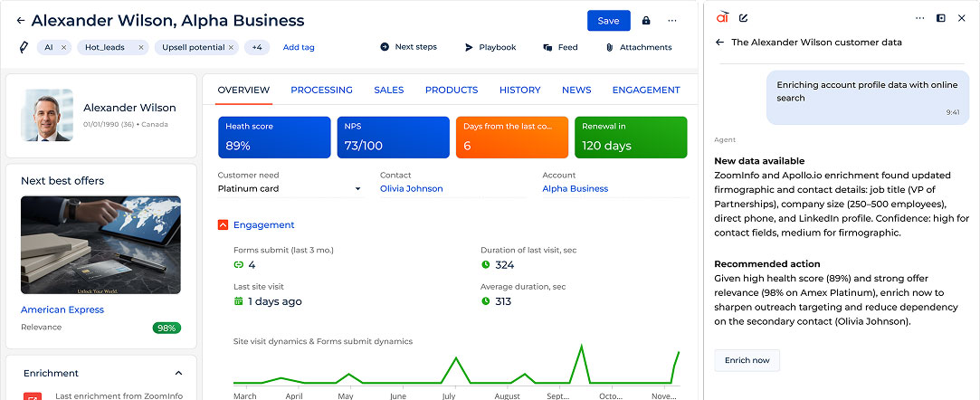The width and height of the screenshot is (980, 400).
Task: Open Attachments
Action: coord(639,47)
